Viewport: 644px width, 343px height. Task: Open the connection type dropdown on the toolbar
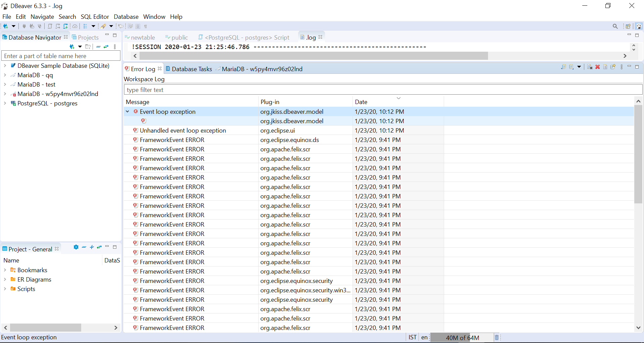(x=14, y=27)
